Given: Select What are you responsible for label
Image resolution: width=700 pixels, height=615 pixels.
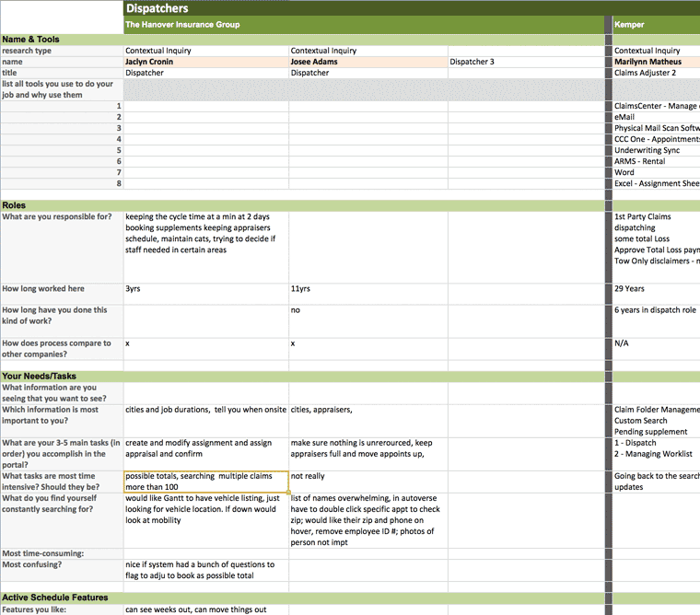Looking at the screenshot, I should pos(62,248).
